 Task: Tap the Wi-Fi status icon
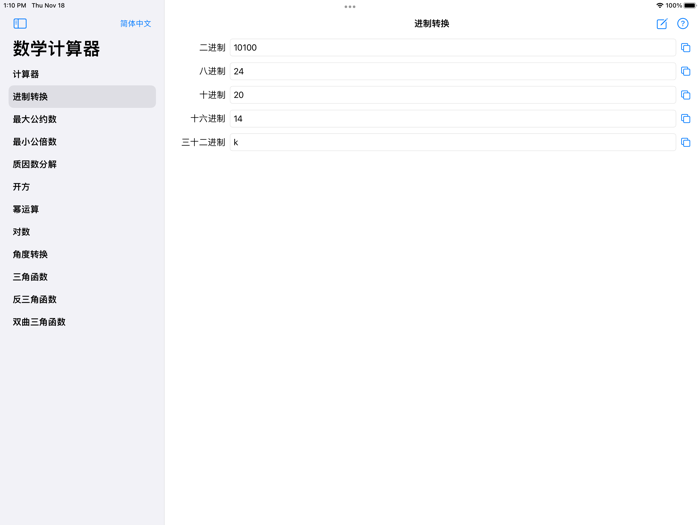(x=659, y=5)
